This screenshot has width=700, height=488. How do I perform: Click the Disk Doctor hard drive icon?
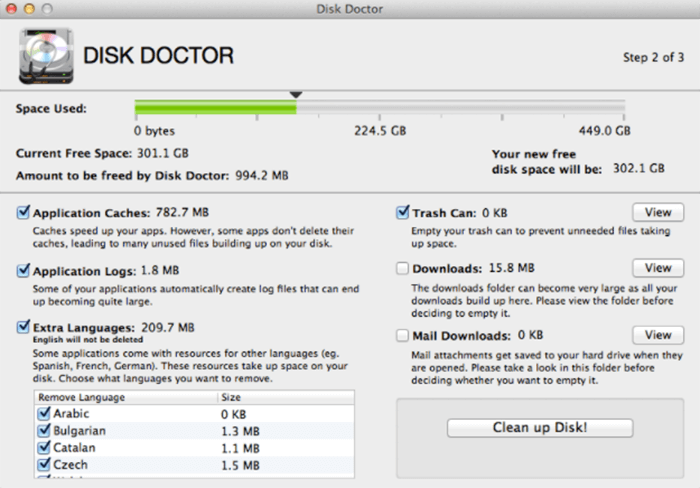click(46, 56)
